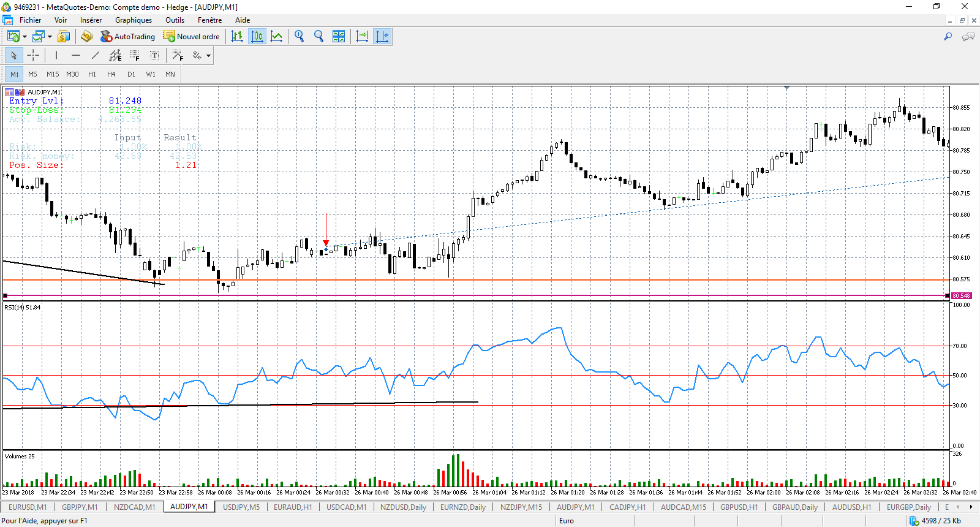This screenshot has width=980, height=527.
Task: Toggle chart auto scroll to end
Action: 362,37
